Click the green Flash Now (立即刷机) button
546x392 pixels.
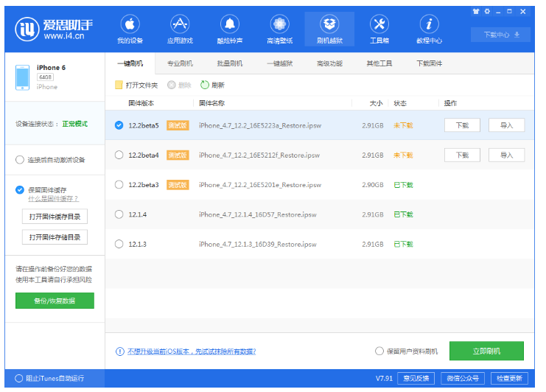click(486, 351)
